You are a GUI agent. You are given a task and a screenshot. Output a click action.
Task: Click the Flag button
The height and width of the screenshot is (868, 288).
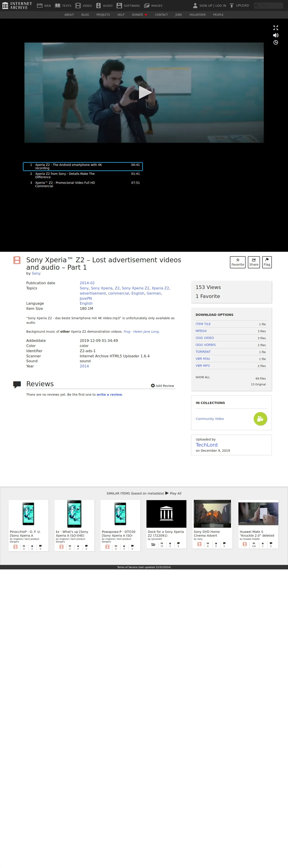click(267, 262)
